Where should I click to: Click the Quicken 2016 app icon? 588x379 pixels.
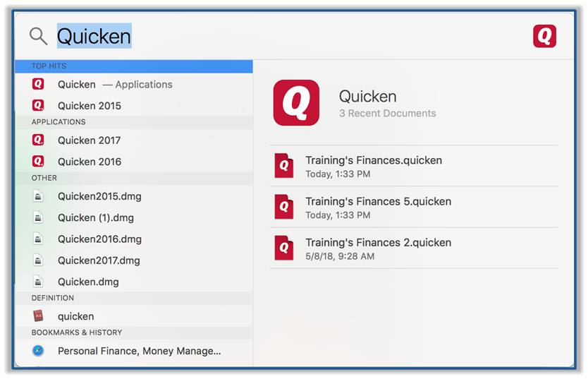tap(39, 162)
